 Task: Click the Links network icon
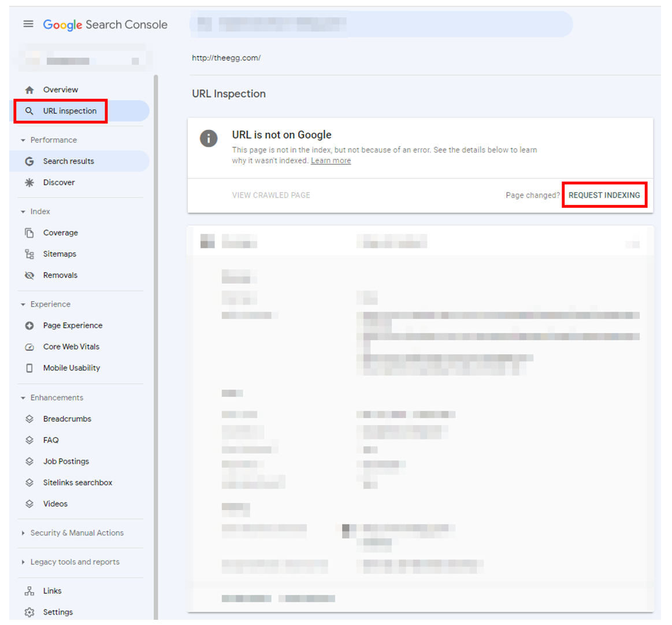click(x=29, y=591)
